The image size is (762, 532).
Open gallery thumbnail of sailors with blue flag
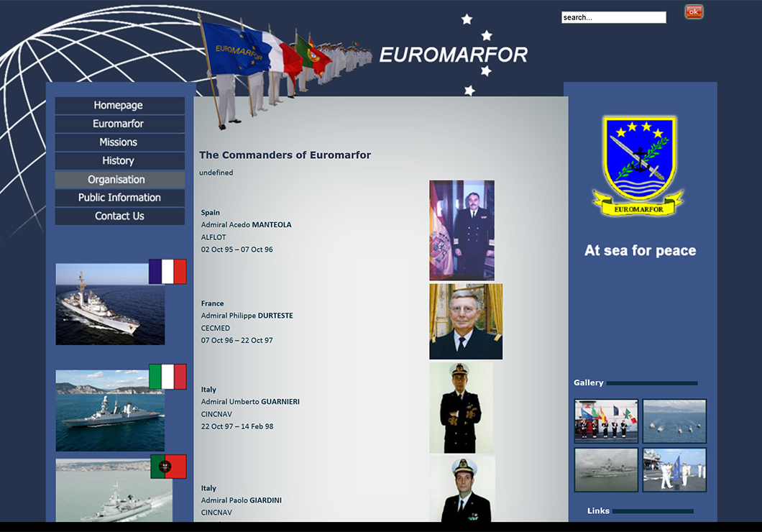tap(674, 469)
